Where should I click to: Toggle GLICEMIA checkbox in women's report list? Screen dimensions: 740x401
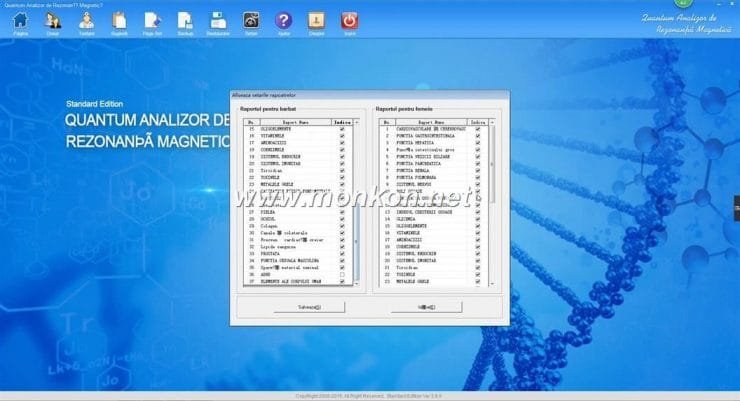[x=478, y=219]
